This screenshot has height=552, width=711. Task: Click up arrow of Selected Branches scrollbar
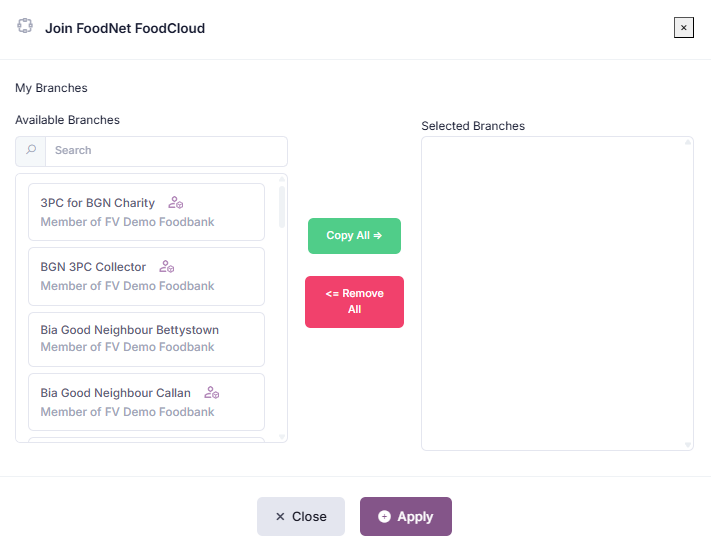coord(688,142)
